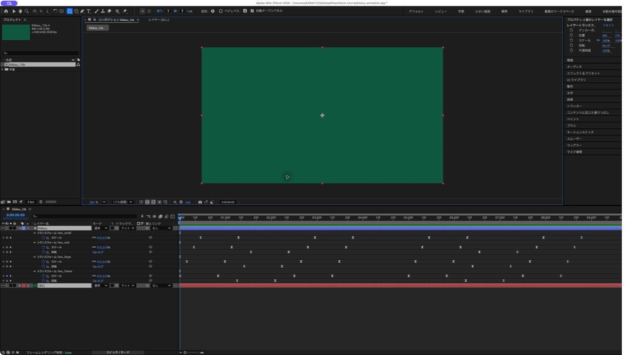The image size is (644, 355).
Task: Collapse the トランスフォーム: hex_small group
Action: 35,233
